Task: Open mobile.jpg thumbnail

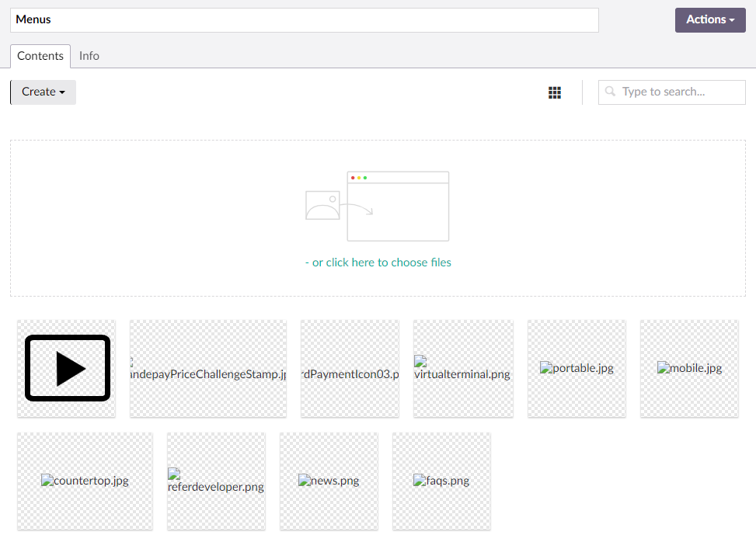Action: point(689,369)
